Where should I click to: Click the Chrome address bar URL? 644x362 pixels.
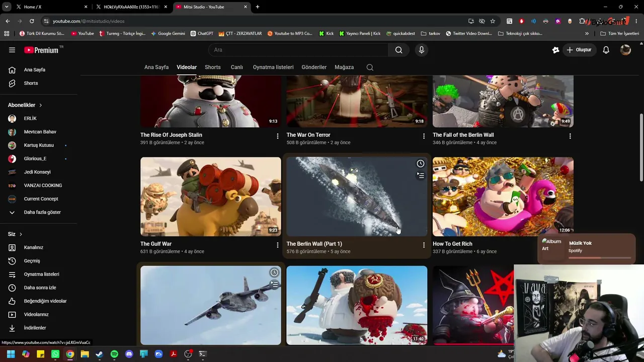(89, 21)
